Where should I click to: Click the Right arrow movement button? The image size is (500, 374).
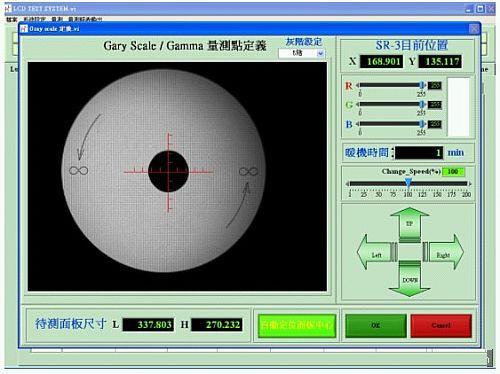pos(443,252)
